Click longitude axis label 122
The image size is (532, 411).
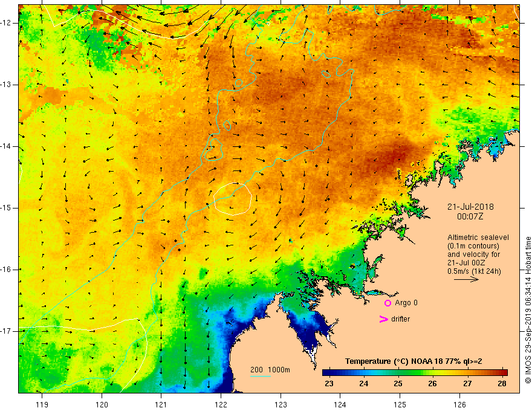tap(221, 404)
